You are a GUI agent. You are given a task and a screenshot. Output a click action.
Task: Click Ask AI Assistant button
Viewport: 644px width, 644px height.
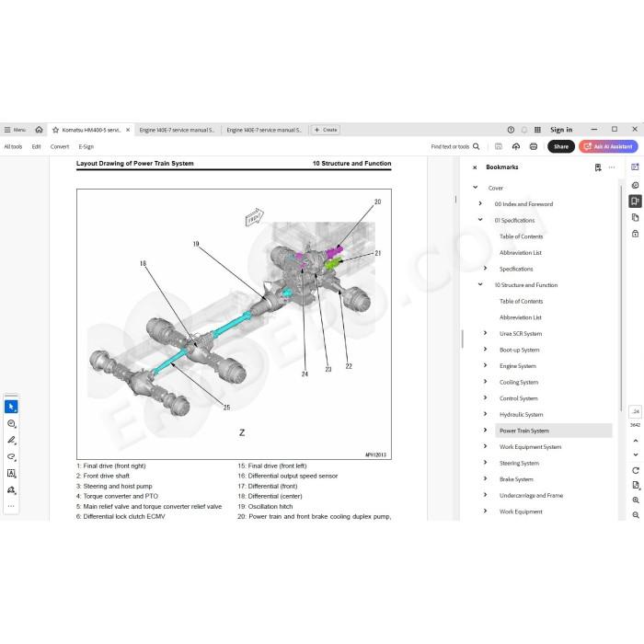(x=608, y=146)
